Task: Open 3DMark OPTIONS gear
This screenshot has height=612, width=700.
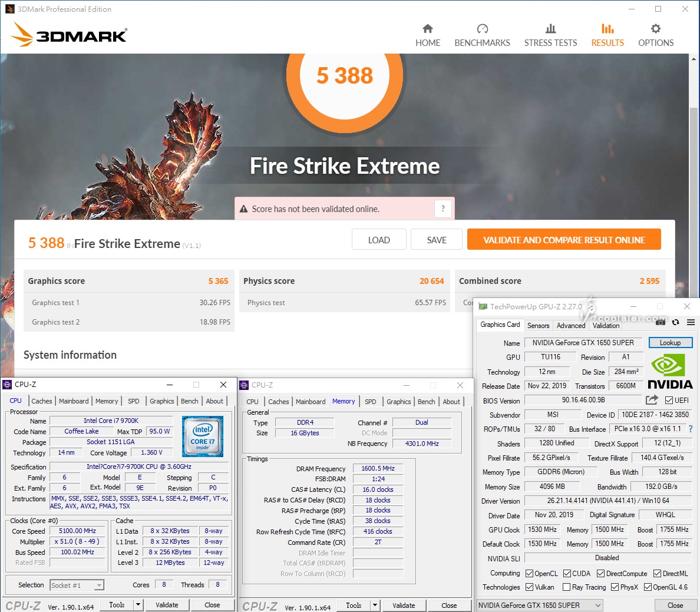Action: tap(656, 35)
